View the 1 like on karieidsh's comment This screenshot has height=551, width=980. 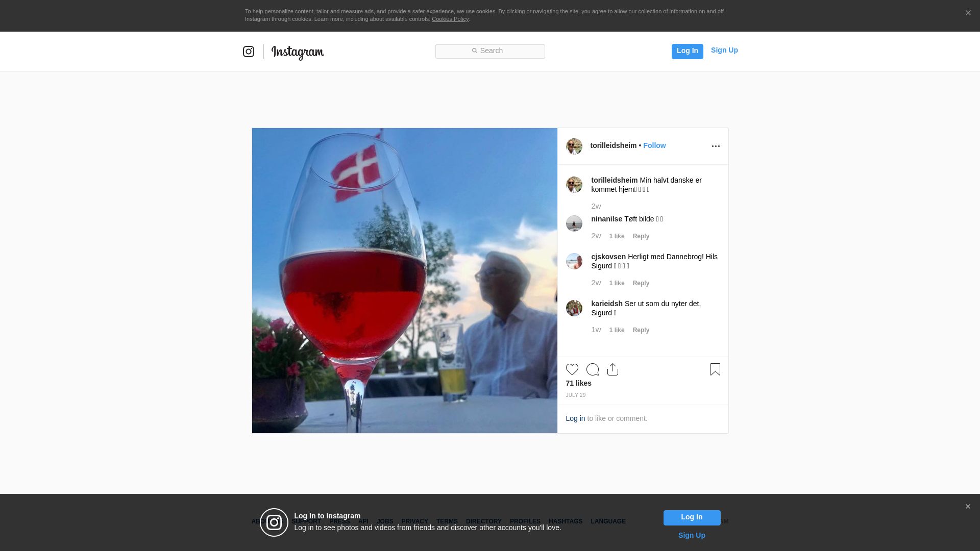[x=617, y=330]
